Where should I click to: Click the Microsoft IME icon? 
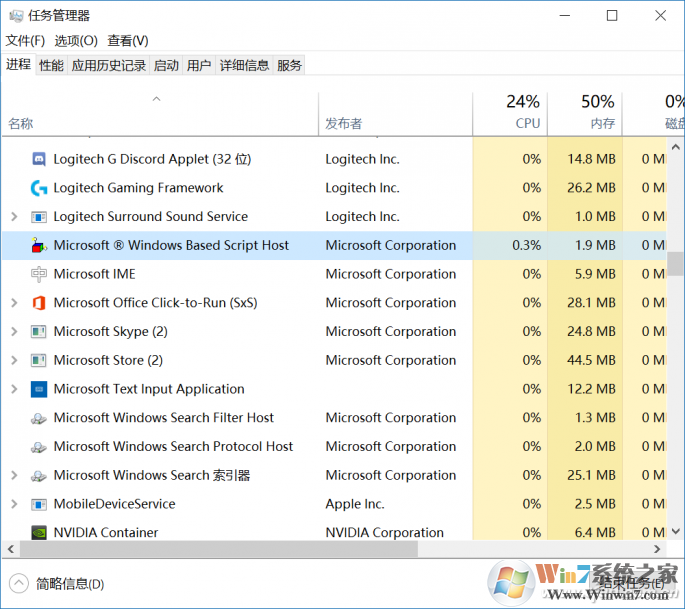tap(39, 274)
